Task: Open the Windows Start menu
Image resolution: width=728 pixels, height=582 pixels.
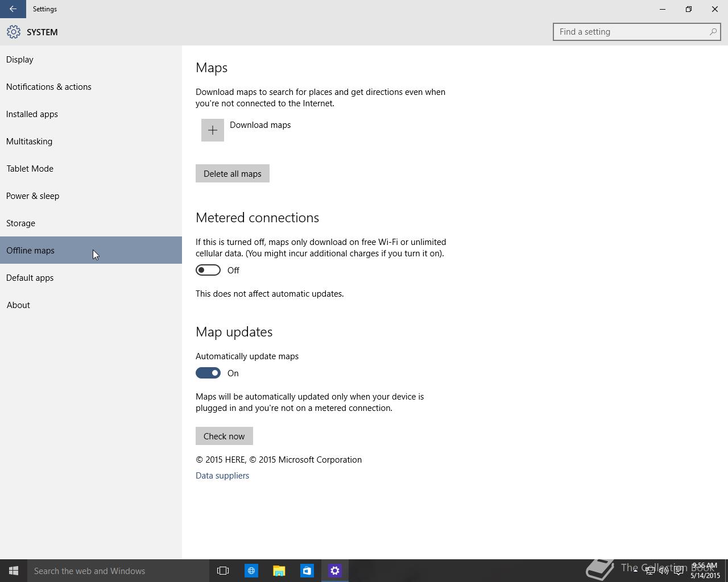Action: coord(14,571)
